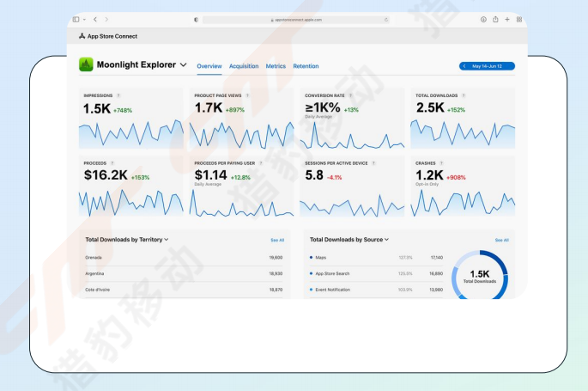The width and height of the screenshot is (588, 391).
Task: Show the tab overview grid icon
Action: 519,19
